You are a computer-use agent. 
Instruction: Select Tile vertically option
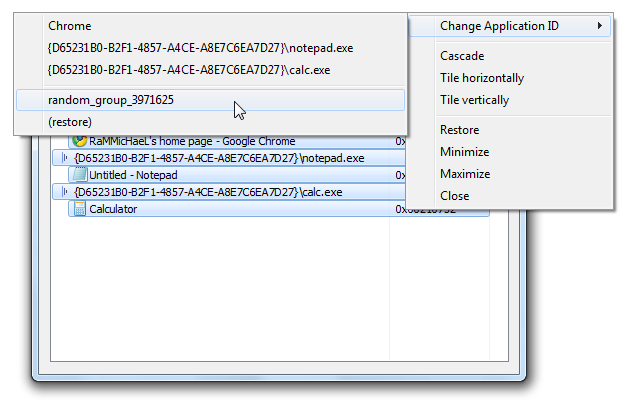[x=475, y=100]
